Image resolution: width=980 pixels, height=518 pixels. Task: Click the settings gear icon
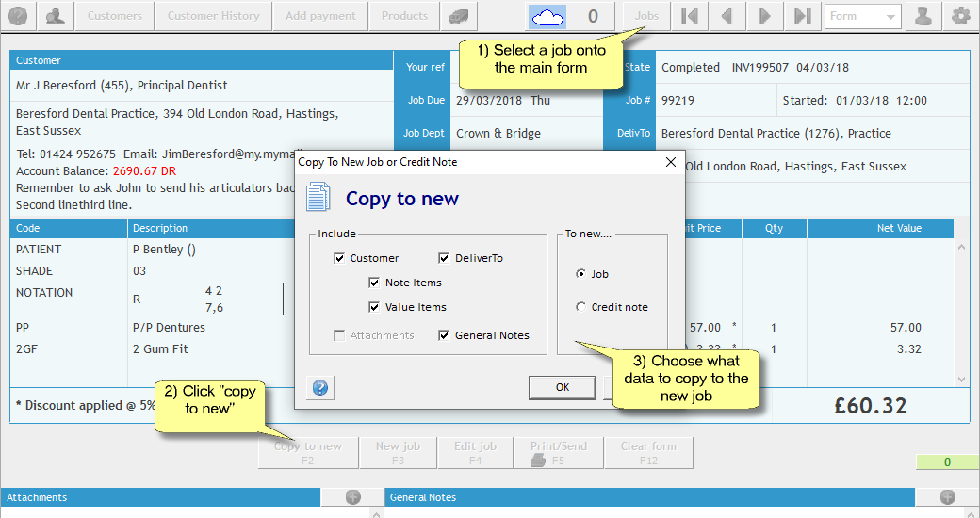pyautogui.click(x=960, y=16)
